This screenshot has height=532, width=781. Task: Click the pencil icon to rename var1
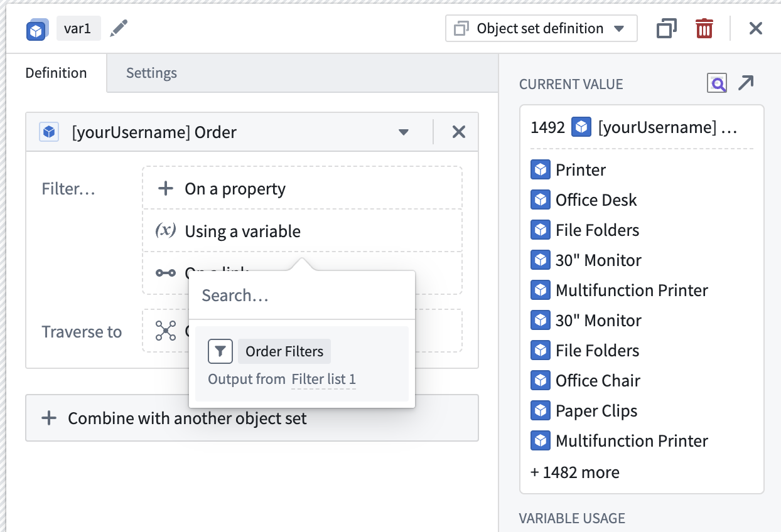coord(118,28)
